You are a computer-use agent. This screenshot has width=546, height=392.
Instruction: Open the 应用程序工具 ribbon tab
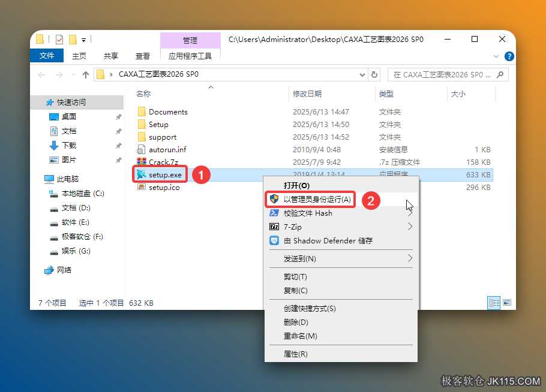point(190,56)
